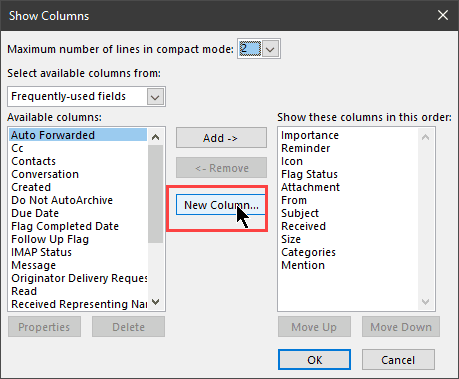Click shown columns scroll down arrow
The image size is (459, 379).
click(425, 302)
